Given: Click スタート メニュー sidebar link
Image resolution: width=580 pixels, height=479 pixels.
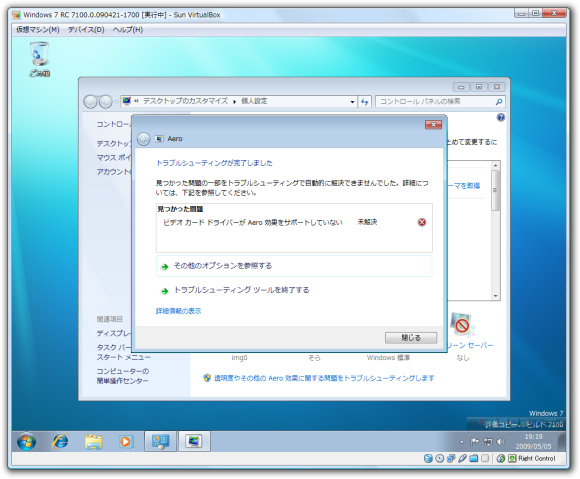Looking at the screenshot, I should pyautogui.click(x=123, y=357).
